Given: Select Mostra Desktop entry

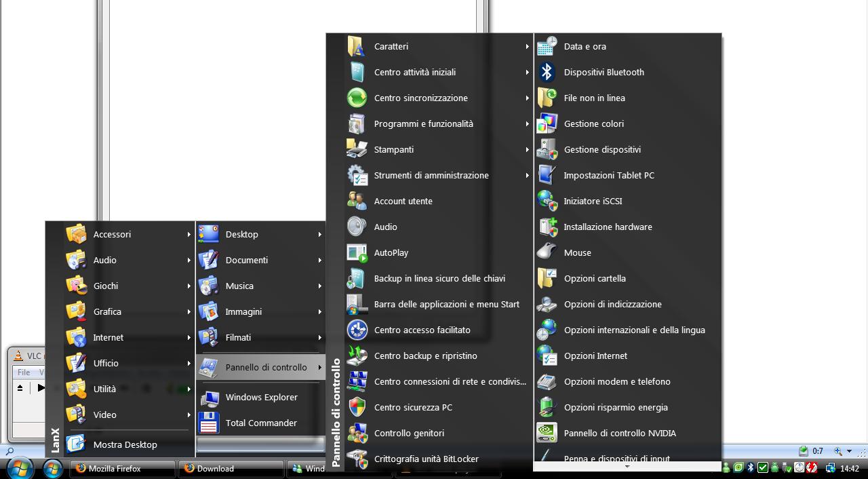Looking at the screenshot, I should [x=125, y=445].
